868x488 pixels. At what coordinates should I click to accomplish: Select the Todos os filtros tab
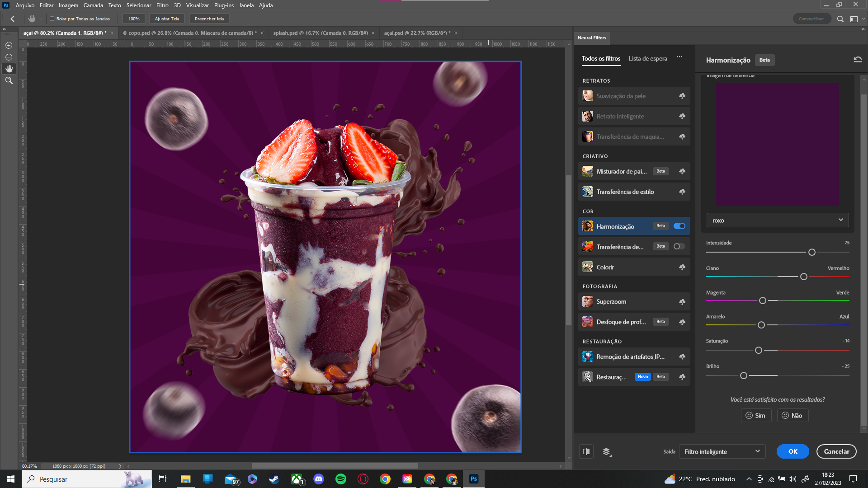[601, 58]
